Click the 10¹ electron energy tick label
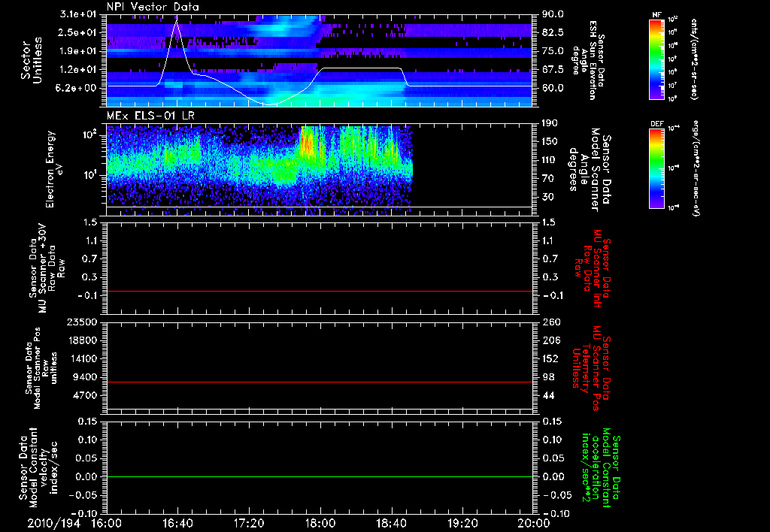The image size is (770, 532). [89, 175]
